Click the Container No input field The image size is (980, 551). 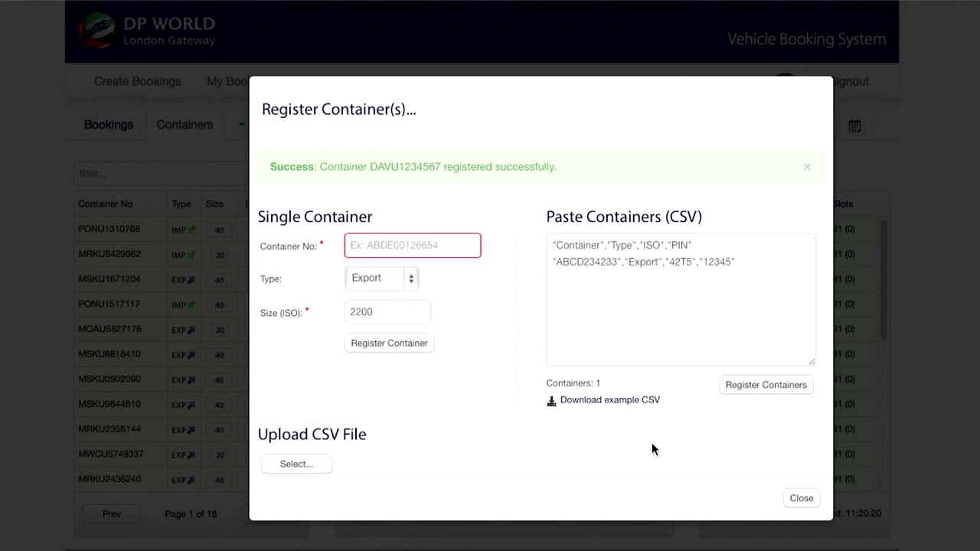click(x=413, y=246)
